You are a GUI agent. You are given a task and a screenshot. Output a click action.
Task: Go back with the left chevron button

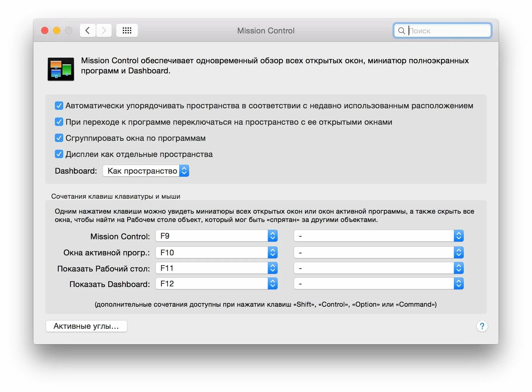88,30
